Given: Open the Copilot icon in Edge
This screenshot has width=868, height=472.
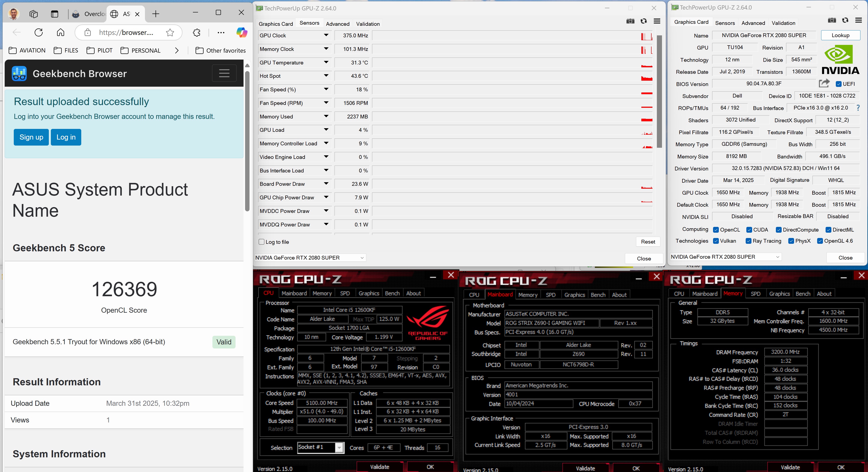Looking at the screenshot, I should click(242, 32).
